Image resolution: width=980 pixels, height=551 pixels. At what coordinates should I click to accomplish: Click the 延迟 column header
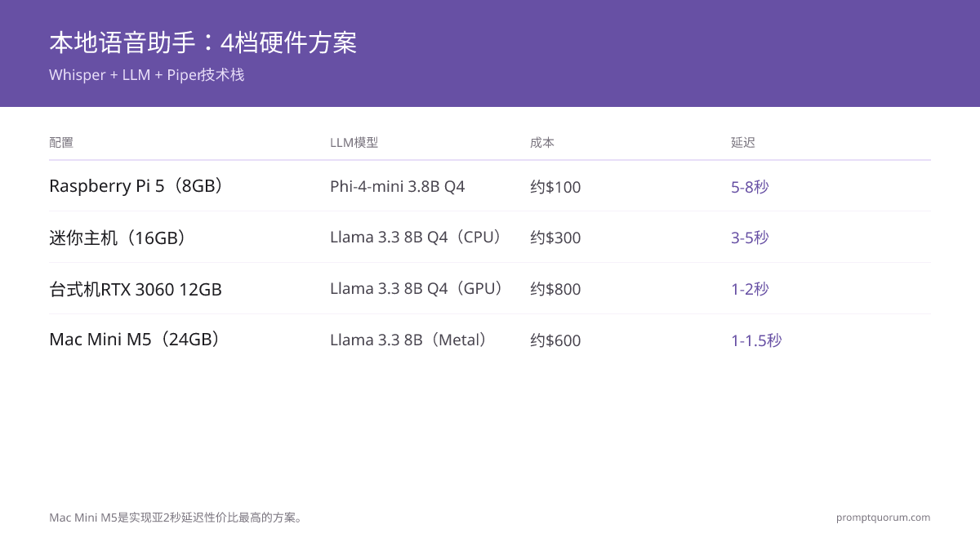(743, 143)
